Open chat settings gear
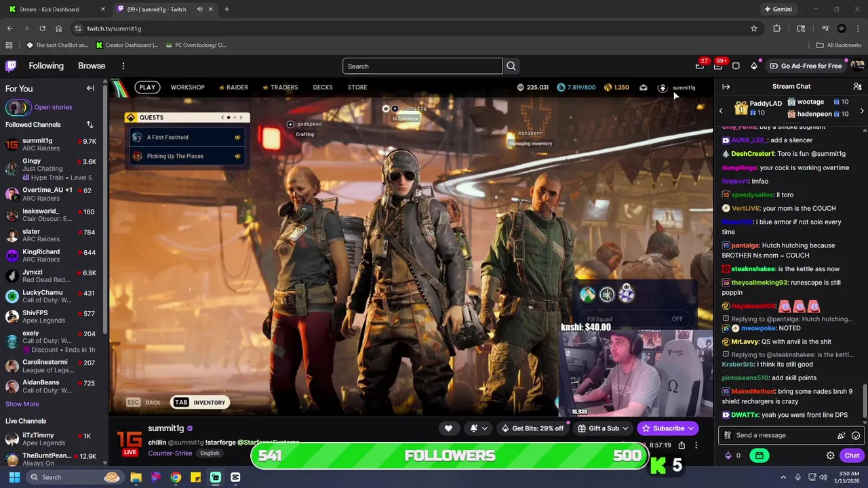The height and width of the screenshot is (488, 868). [830, 455]
